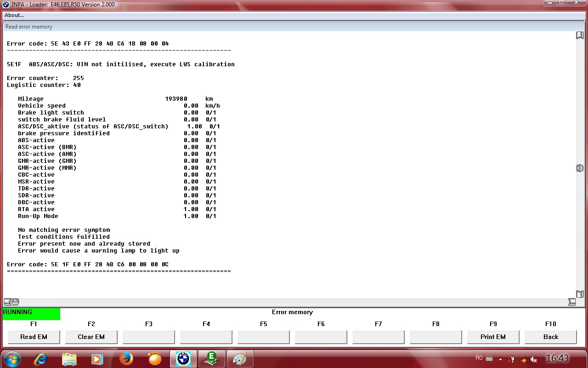Click the 'Read error memory' header text
Viewport: 588px width, 368px height.
[x=29, y=27]
